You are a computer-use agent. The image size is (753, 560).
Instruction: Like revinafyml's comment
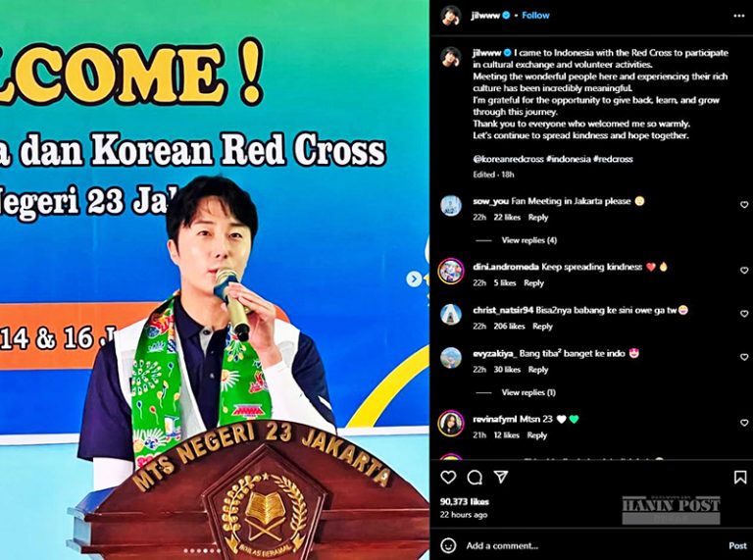point(744,423)
